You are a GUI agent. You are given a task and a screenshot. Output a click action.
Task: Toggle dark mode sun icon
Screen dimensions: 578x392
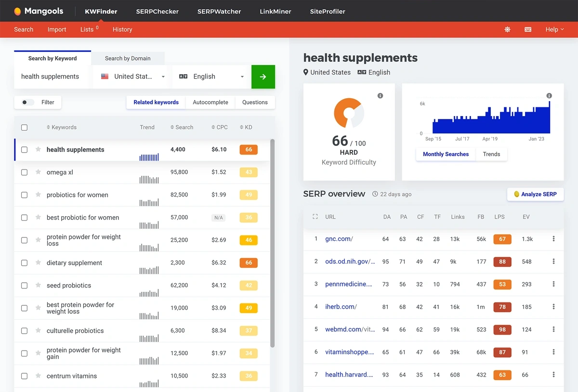point(507,29)
